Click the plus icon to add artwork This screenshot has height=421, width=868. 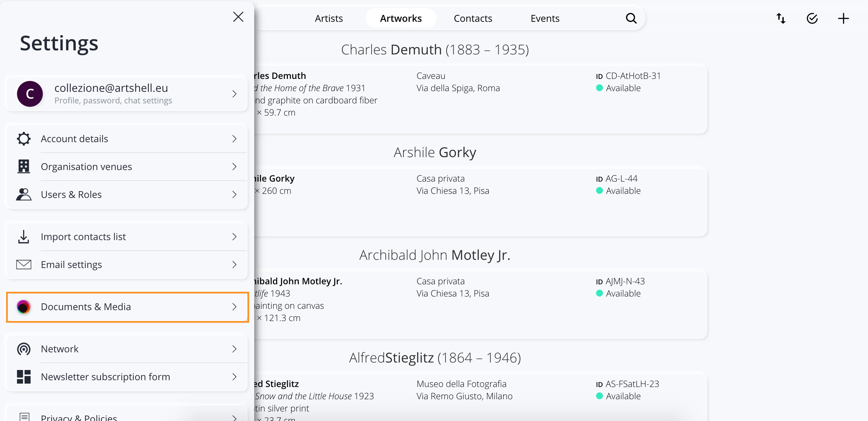(843, 18)
